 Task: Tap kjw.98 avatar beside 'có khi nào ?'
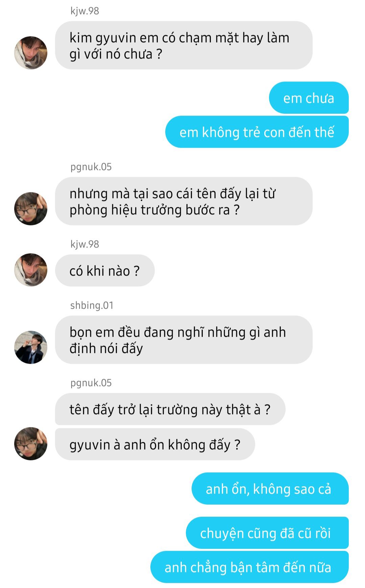(31, 270)
